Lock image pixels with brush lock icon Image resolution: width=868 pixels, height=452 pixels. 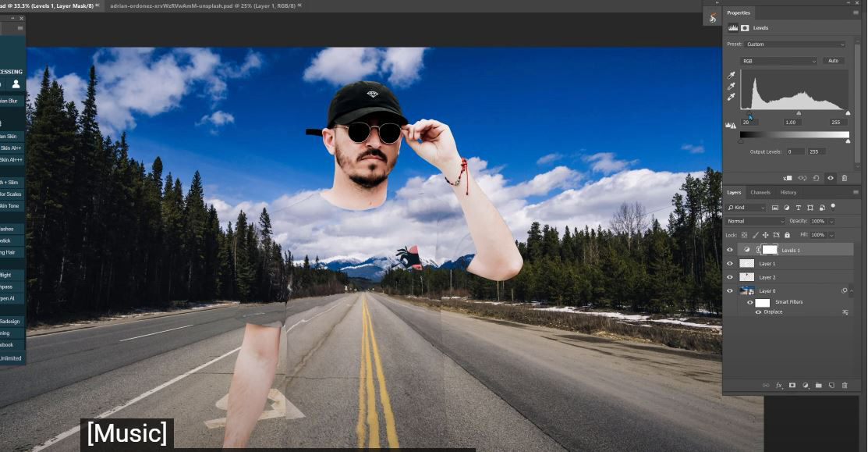pos(755,236)
